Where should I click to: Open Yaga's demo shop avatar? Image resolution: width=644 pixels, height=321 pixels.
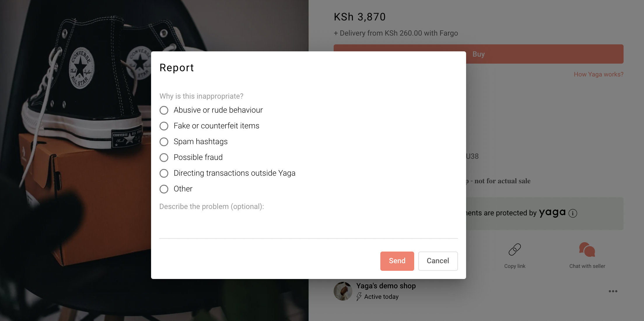coord(343,291)
